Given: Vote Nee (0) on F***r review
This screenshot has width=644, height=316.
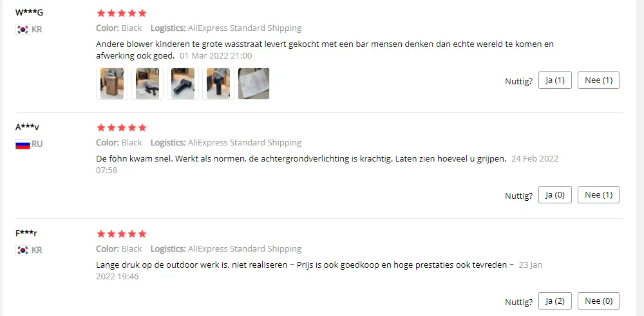Looking at the screenshot, I should [598, 301].
